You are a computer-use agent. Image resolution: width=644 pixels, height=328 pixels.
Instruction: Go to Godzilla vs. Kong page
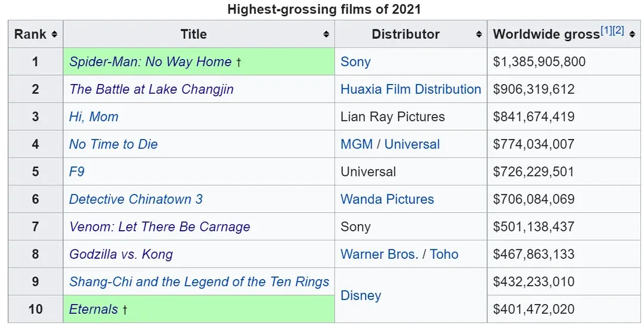point(121,254)
